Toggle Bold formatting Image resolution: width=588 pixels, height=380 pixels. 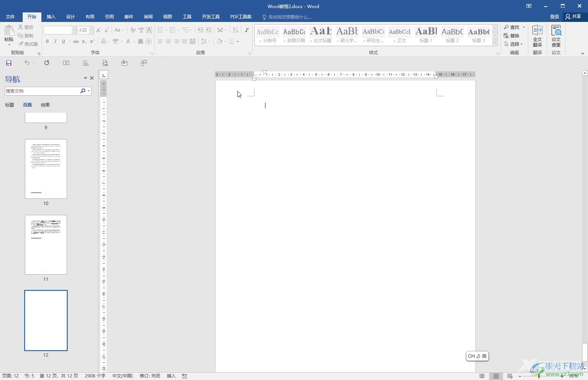coord(47,41)
